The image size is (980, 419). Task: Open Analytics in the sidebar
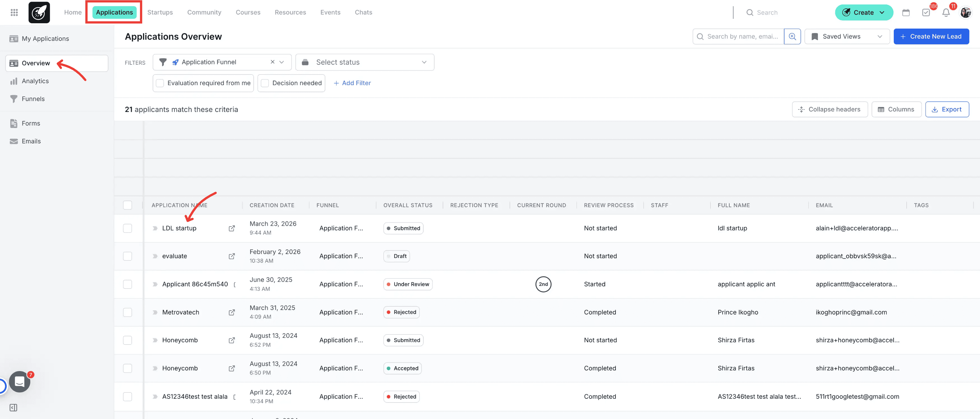click(35, 81)
